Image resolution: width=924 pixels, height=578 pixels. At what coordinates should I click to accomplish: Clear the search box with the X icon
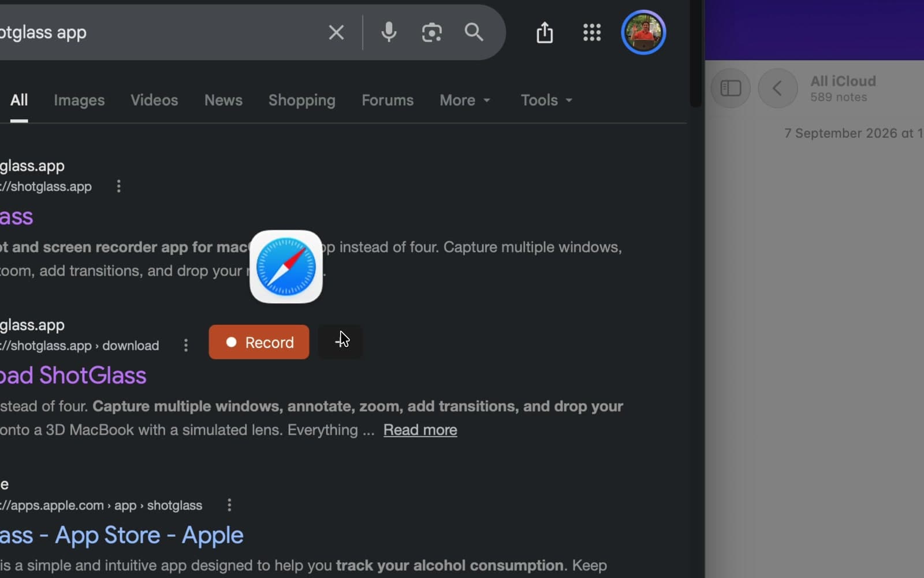pyautogui.click(x=336, y=32)
